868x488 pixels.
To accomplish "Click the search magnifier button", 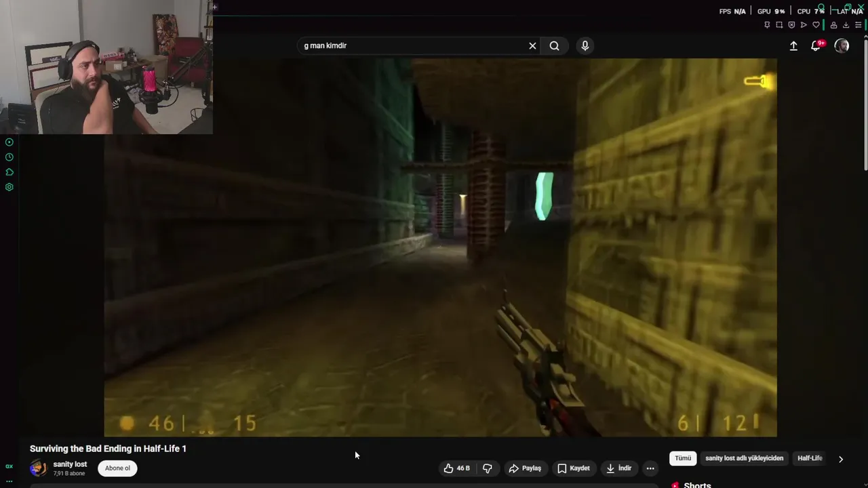I will 554,45.
